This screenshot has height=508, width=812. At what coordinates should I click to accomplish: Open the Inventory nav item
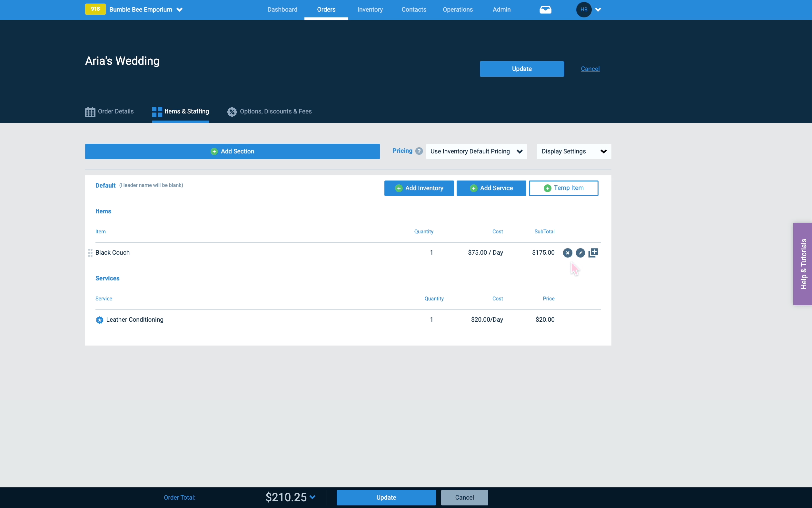click(x=370, y=9)
